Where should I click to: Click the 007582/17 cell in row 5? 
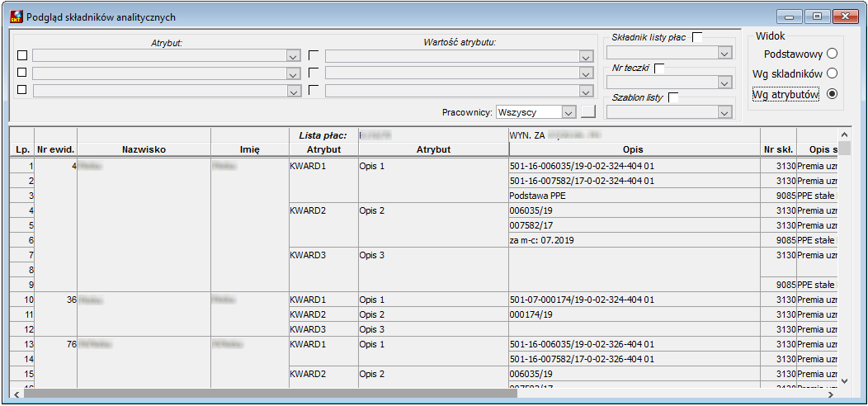[x=634, y=225]
